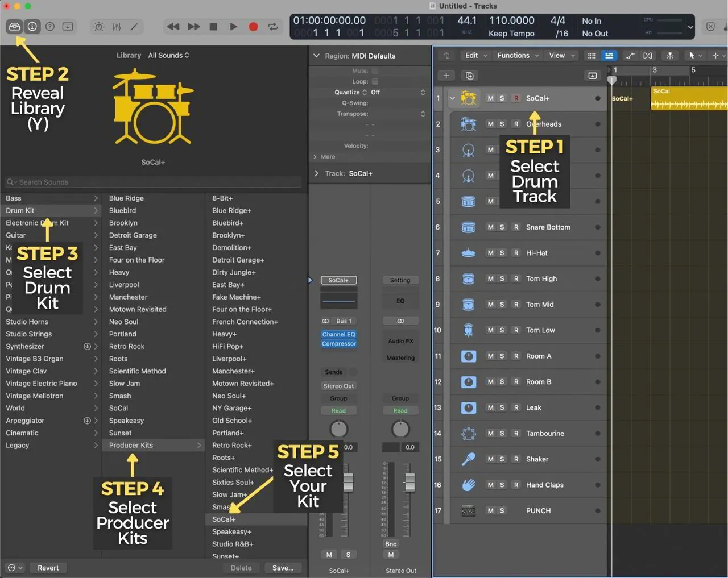The image size is (728, 578).
Task: Open the Edit menu in the tracks area
Action: click(x=474, y=55)
